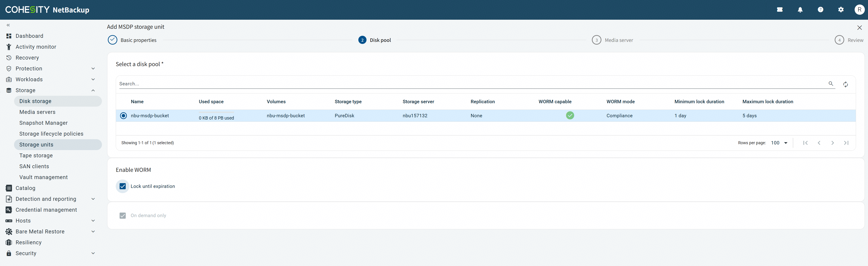The height and width of the screenshot is (266, 868).
Task: Click the PureDisk storage type cell
Action: (x=344, y=115)
